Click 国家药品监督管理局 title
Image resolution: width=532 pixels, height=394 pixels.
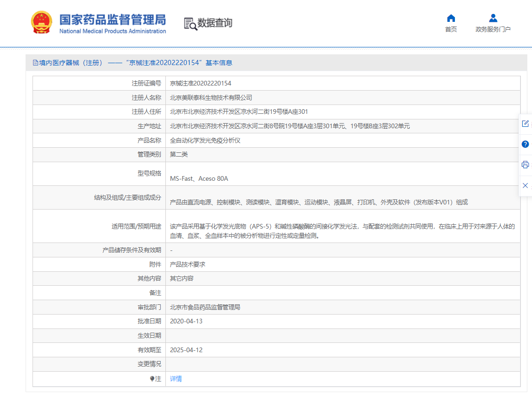click(x=112, y=20)
